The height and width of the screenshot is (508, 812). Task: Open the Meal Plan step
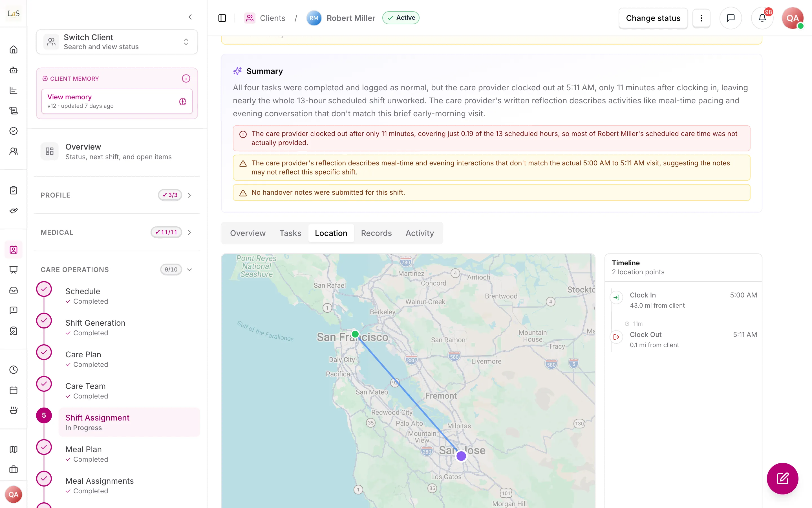coord(129,454)
